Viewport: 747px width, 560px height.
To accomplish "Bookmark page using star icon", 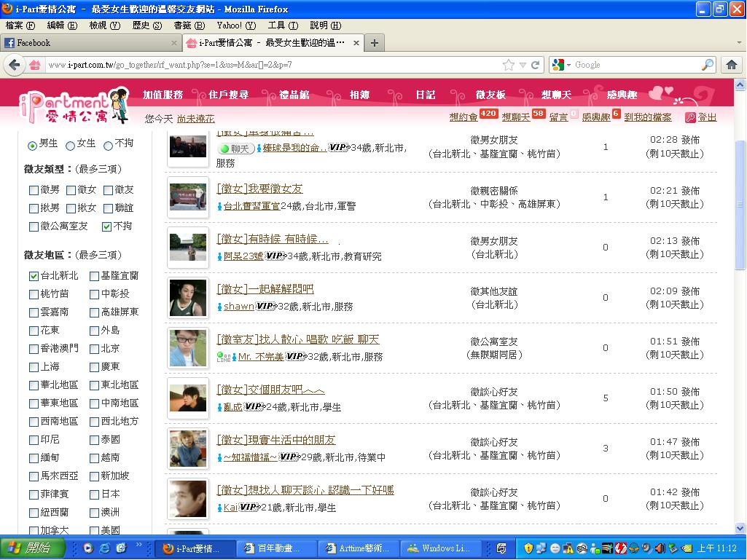I will pyautogui.click(x=509, y=65).
